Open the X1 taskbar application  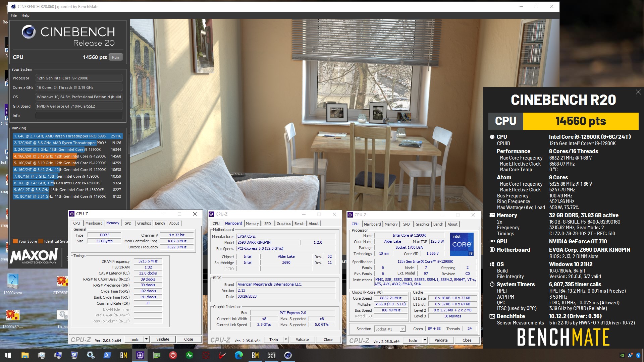[272, 355]
